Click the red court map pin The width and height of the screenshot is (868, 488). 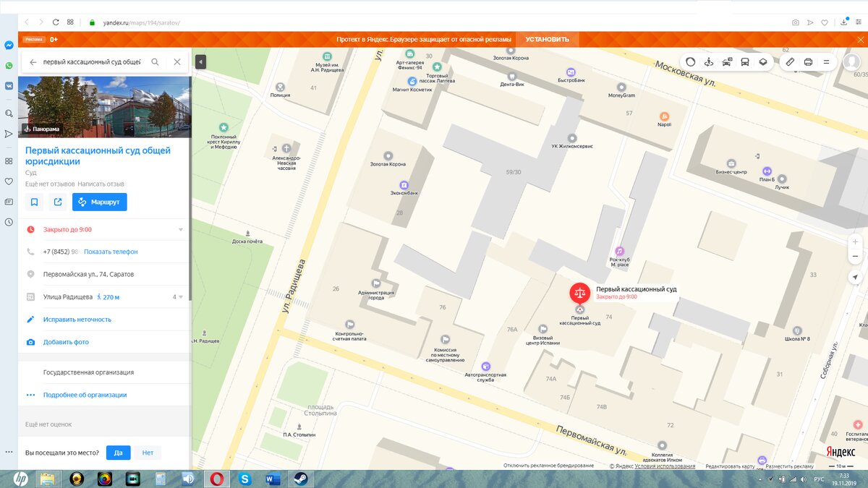579,292
